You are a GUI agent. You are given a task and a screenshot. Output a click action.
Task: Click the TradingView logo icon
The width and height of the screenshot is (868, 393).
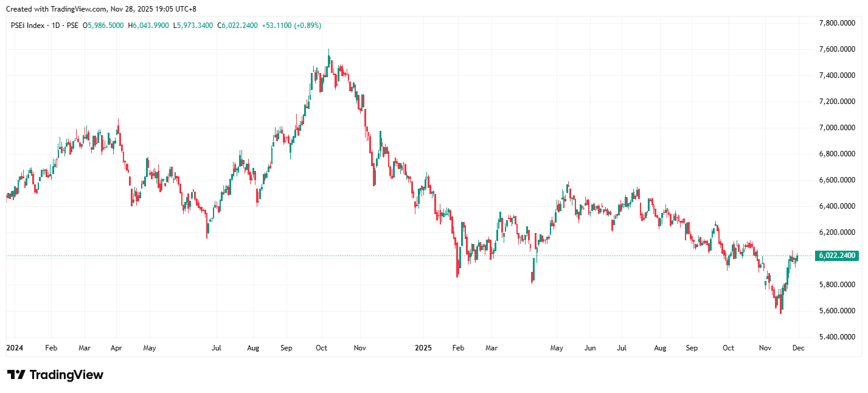[16, 375]
